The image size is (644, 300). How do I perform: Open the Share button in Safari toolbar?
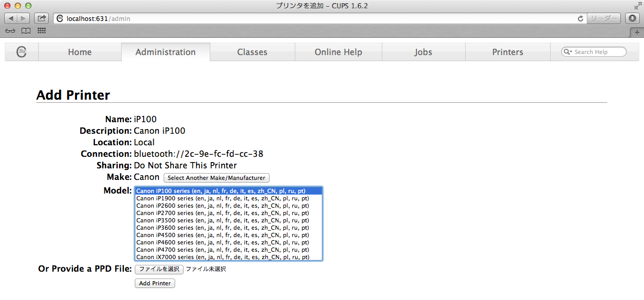(41, 18)
